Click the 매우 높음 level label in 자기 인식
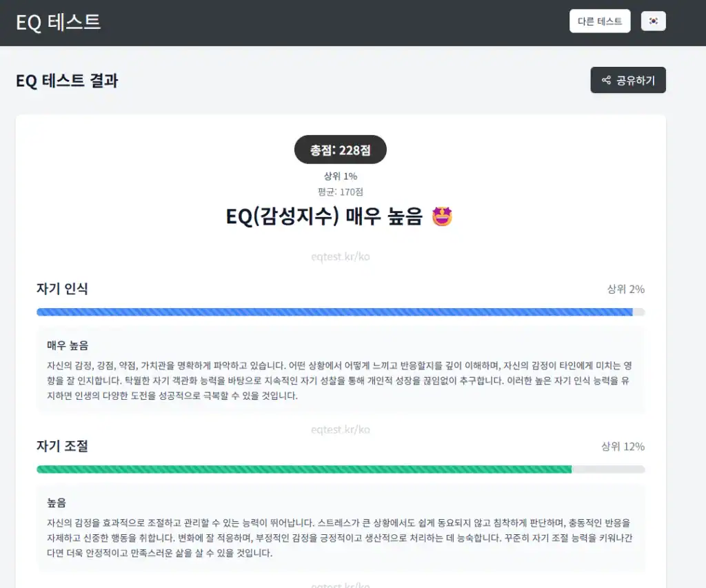Viewport: 706px width, 588px height. (x=68, y=345)
